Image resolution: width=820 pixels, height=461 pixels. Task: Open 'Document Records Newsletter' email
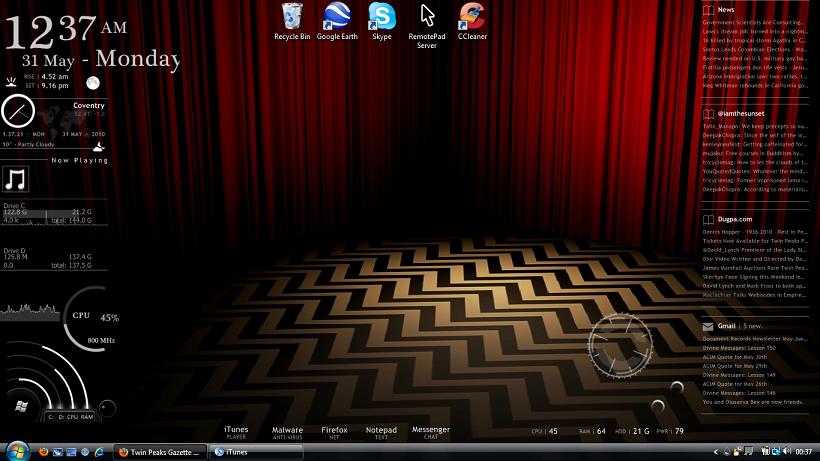(x=755, y=339)
